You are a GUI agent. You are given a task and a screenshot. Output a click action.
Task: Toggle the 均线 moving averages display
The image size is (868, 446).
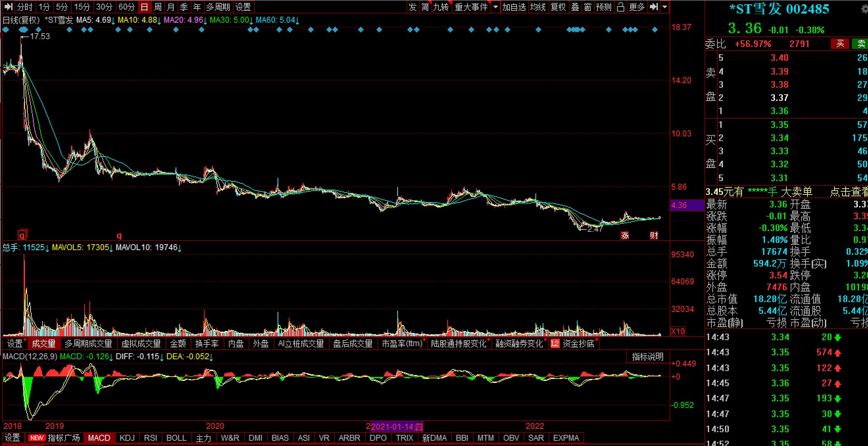coord(537,7)
